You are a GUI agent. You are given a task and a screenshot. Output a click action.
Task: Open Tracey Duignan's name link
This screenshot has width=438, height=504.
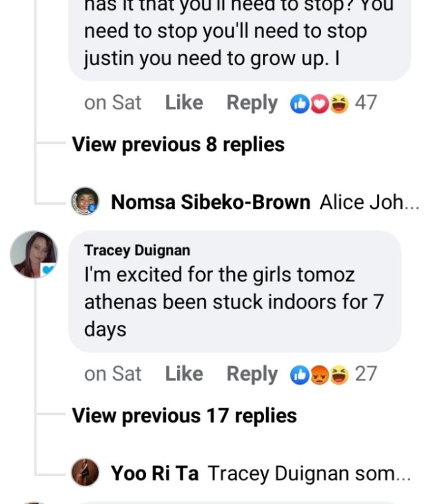click(137, 250)
